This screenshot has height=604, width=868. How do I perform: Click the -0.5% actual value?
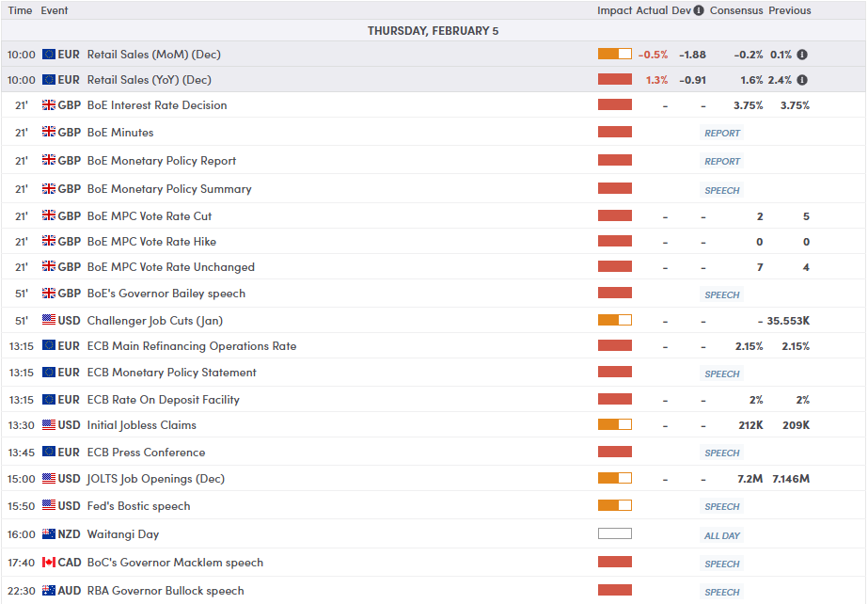[653, 55]
